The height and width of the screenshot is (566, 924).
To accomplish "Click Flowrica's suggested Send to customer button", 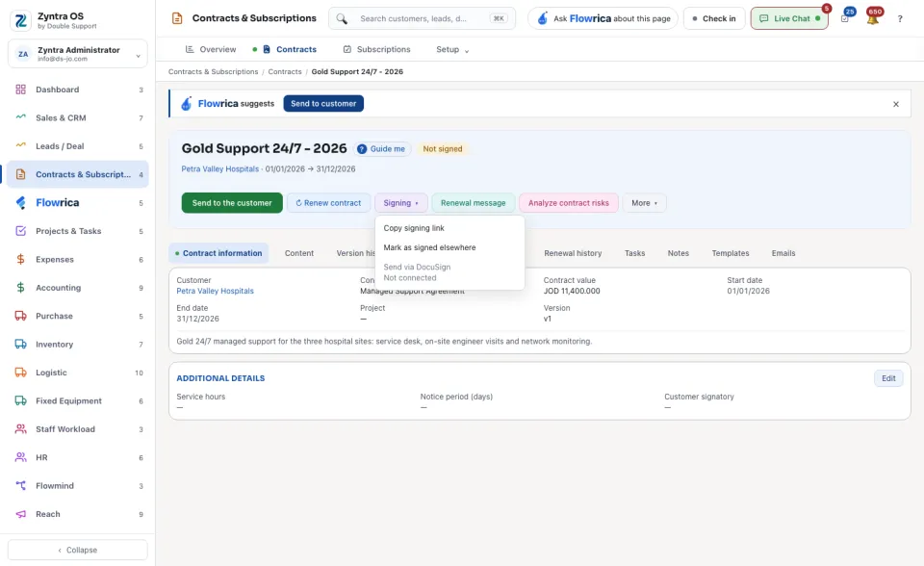I will [x=323, y=104].
